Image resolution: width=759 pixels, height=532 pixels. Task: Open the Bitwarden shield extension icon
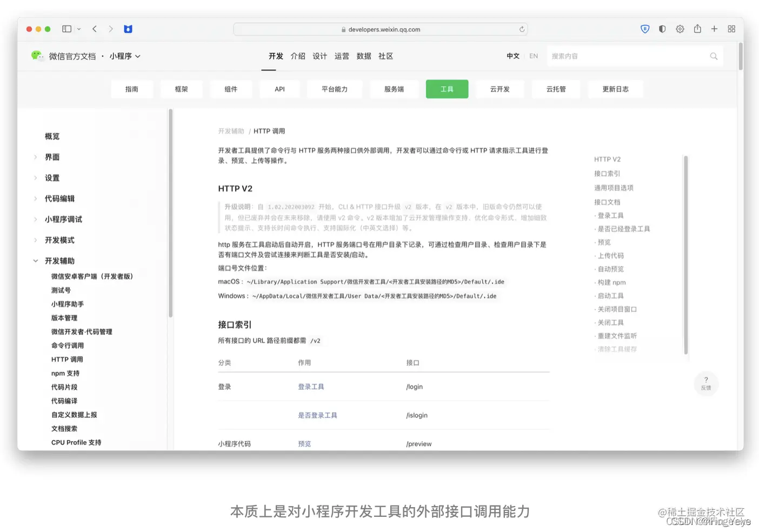(645, 29)
